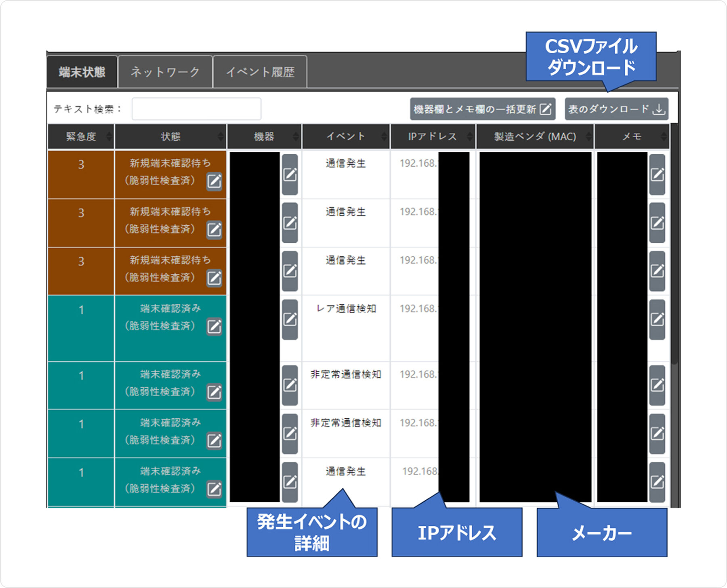Edit status in the last visible row
This screenshot has width=727, height=588.
click(x=214, y=489)
